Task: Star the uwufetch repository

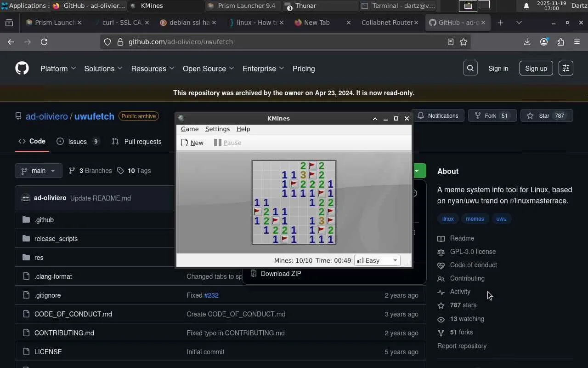Action: pyautogui.click(x=547, y=116)
